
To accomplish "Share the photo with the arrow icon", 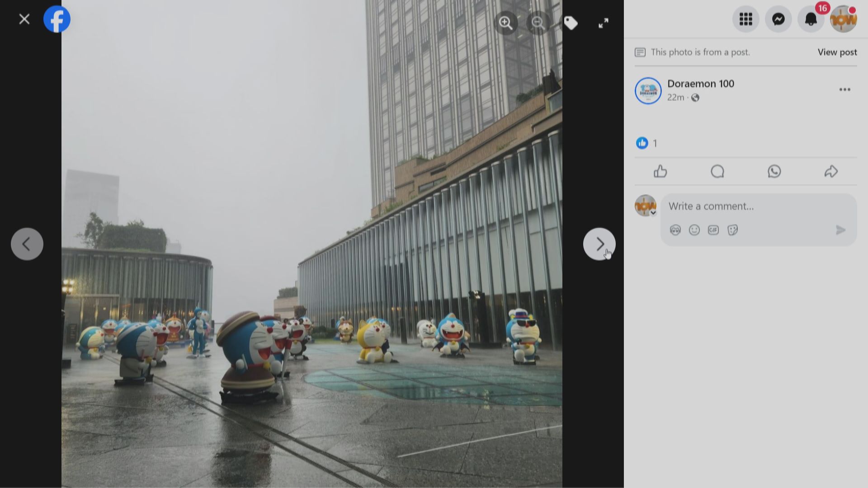I will 831,171.
